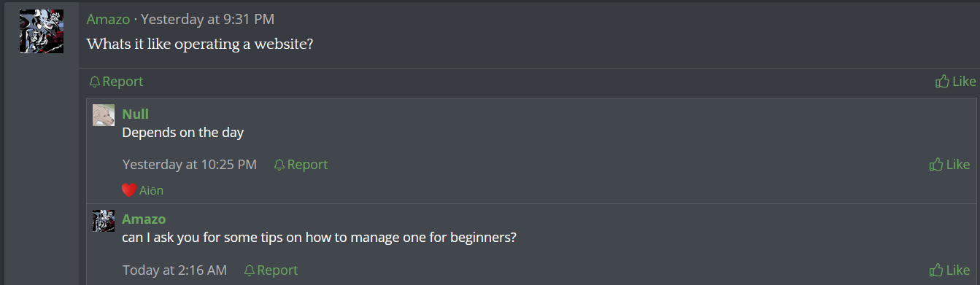The width and height of the screenshot is (980, 285).
Task: Click Amazo username in the reply comment
Action: click(x=144, y=219)
